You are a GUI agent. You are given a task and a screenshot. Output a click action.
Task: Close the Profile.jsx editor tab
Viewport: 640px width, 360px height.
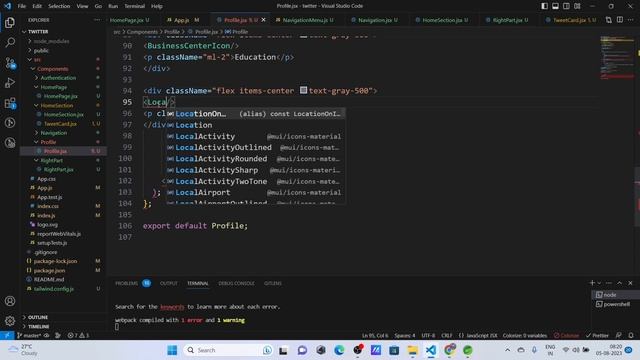tap(263, 20)
